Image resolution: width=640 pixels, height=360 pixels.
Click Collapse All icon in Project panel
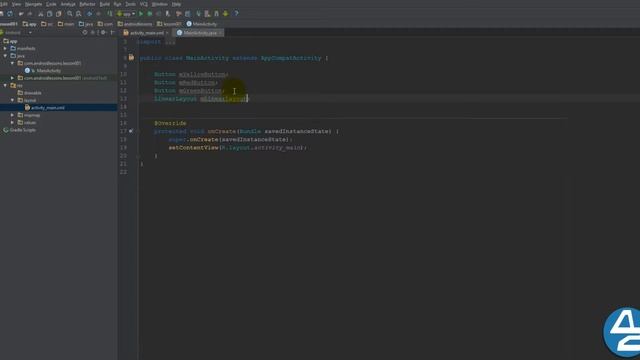coord(93,33)
